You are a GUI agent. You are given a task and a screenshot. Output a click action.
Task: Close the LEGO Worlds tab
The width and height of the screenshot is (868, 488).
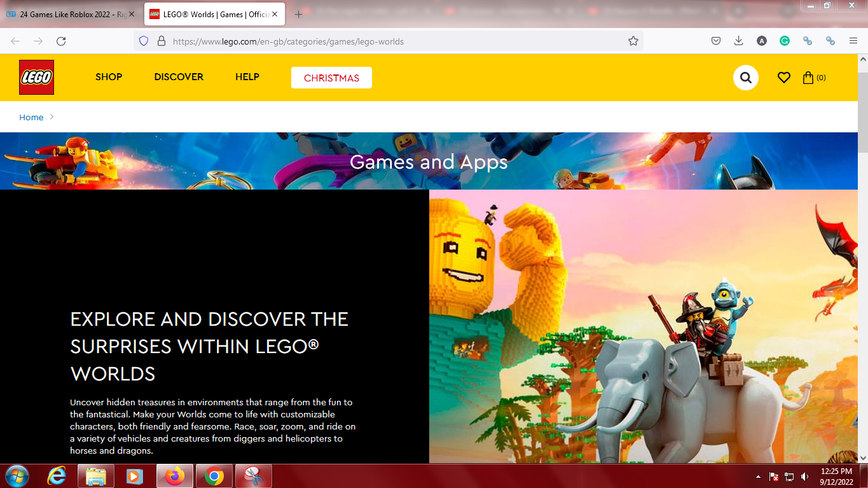click(275, 14)
